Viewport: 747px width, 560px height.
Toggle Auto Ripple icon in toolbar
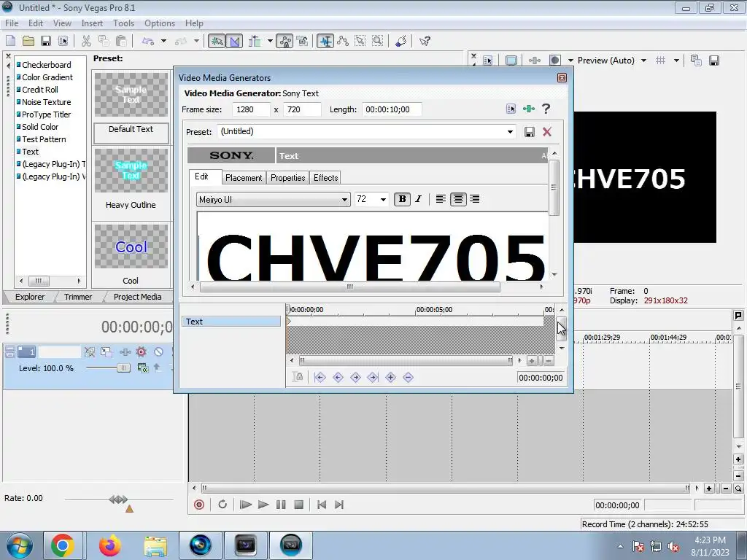[255, 41]
